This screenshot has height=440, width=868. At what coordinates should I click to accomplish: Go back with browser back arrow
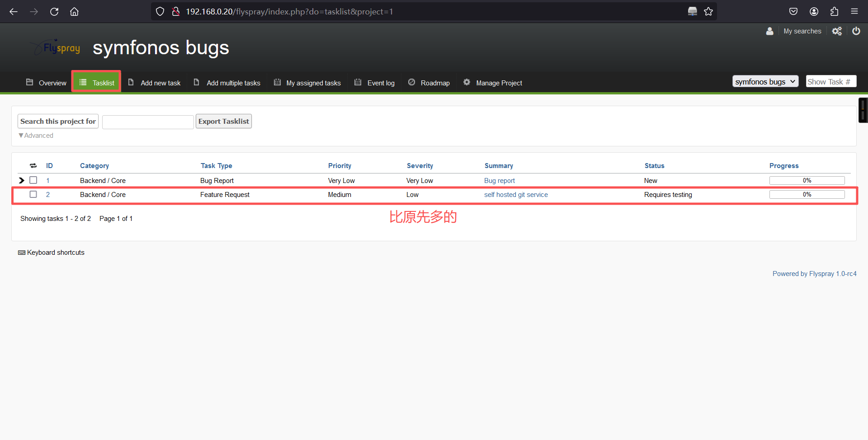pos(14,11)
